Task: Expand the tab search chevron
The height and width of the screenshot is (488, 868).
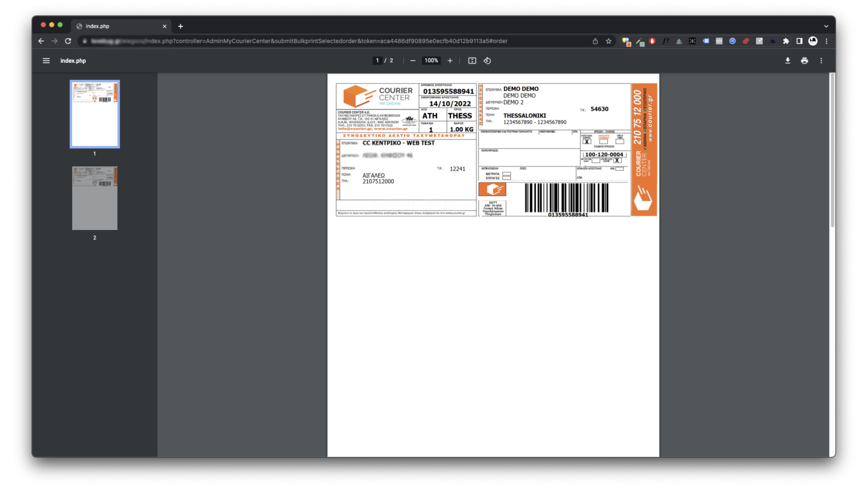Action: pos(826,26)
